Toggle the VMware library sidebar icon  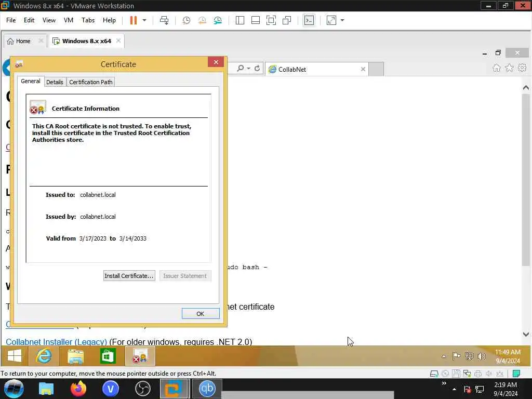[240, 20]
